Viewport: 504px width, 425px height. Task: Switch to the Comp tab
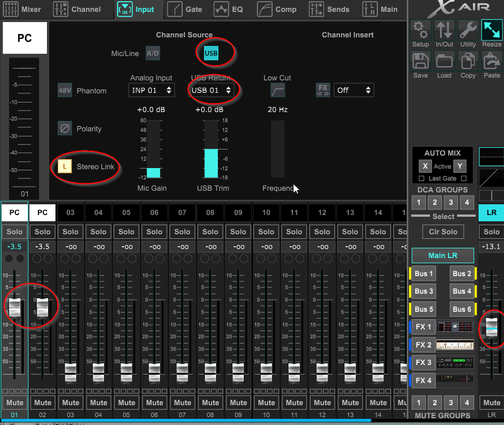pyautogui.click(x=277, y=9)
